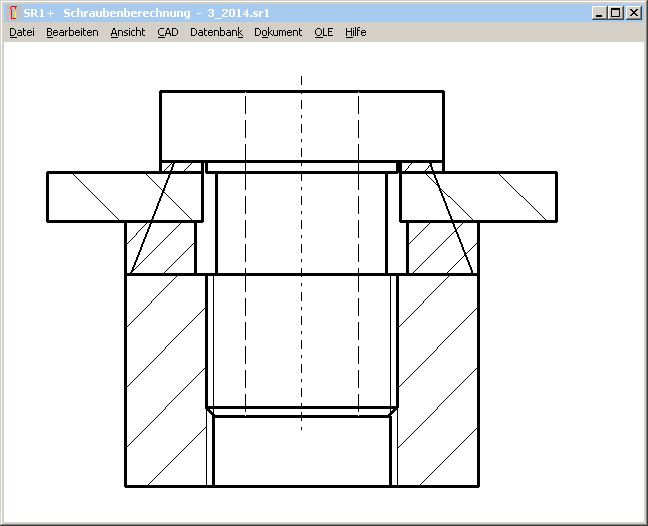Minimize the SR1+ window
Image resolution: width=648 pixels, height=526 pixels.
pyautogui.click(x=599, y=13)
